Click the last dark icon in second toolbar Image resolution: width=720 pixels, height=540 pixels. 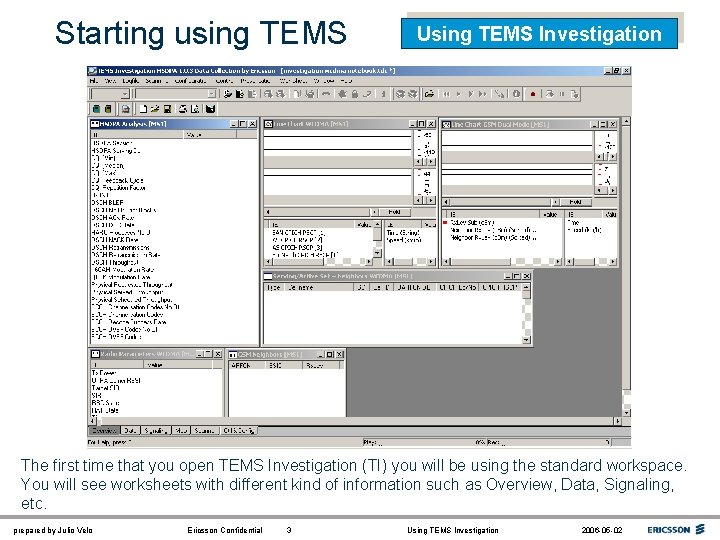tap(210, 109)
